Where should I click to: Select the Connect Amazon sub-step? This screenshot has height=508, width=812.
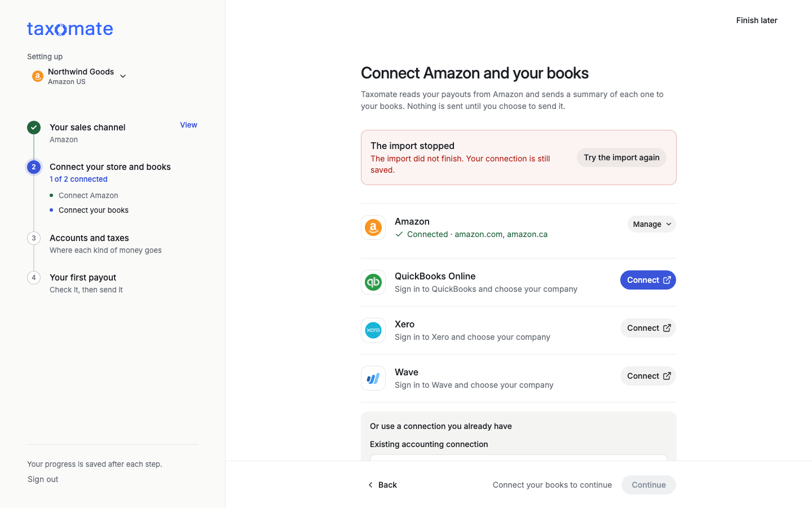pos(89,195)
